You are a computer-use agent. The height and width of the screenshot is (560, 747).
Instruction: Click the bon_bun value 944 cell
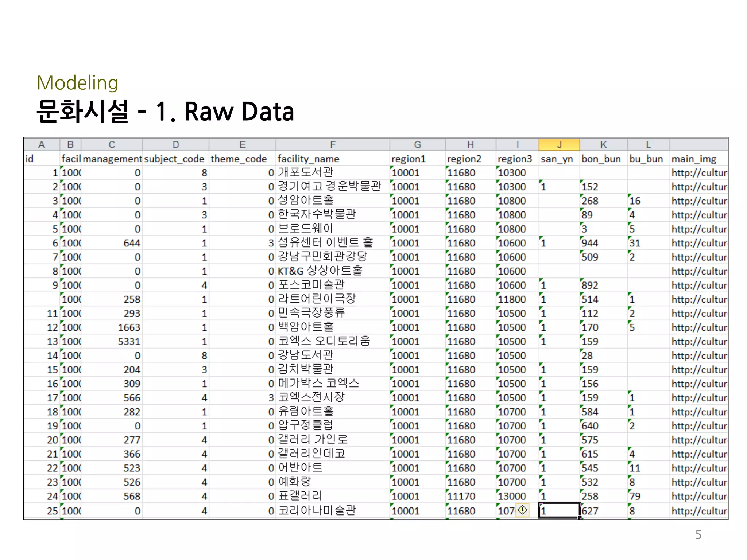point(590,243)
